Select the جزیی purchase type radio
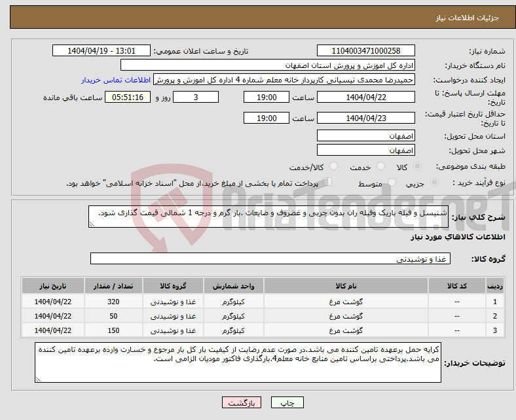The image size is (516, 420). tap(434, 183)
